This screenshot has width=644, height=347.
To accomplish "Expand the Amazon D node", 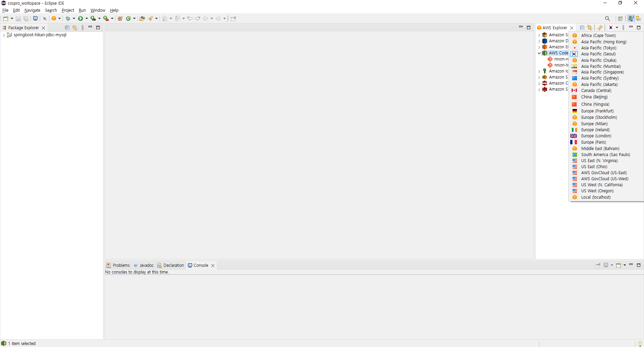I will [539, 41].
